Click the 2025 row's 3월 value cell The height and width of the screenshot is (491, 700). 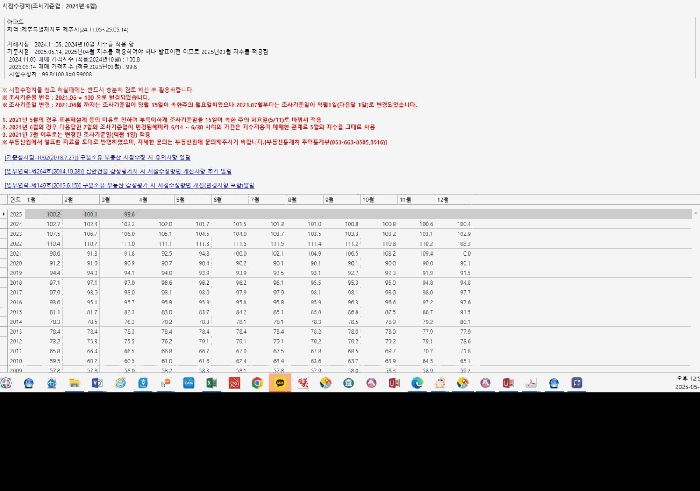(x=129, y=214)
